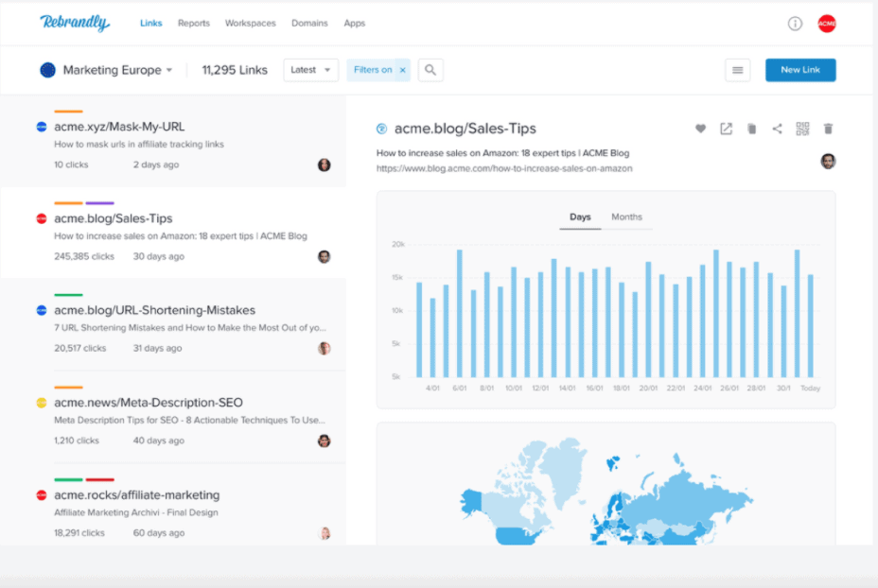
Task: Click the search magnifier icon
Action: (x=430, y=70)
